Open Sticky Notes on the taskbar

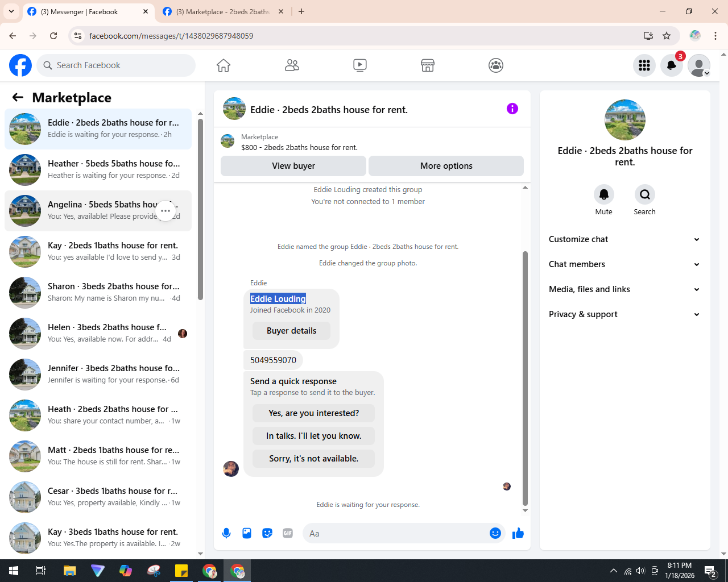tap(181, 571)
